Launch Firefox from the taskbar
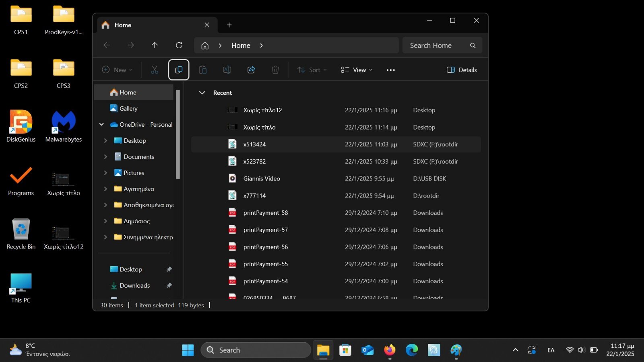 pos(389,350)
